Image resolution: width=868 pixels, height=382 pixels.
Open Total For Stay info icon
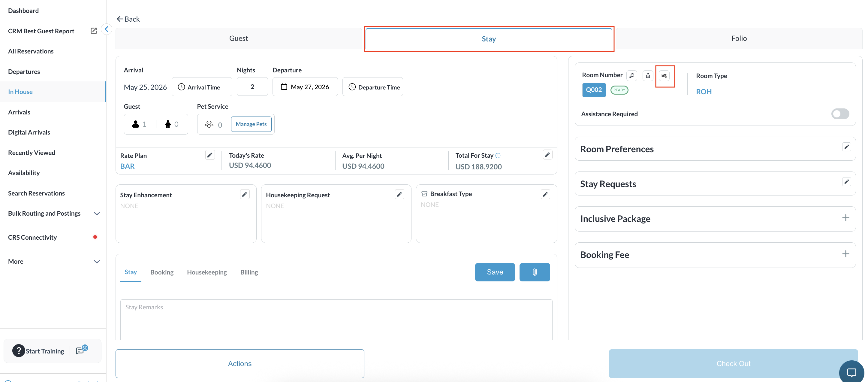[498, 156]
